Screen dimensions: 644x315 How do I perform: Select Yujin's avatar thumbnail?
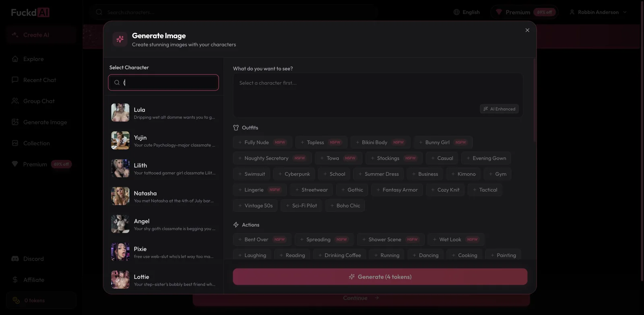(x=120, y=140)
